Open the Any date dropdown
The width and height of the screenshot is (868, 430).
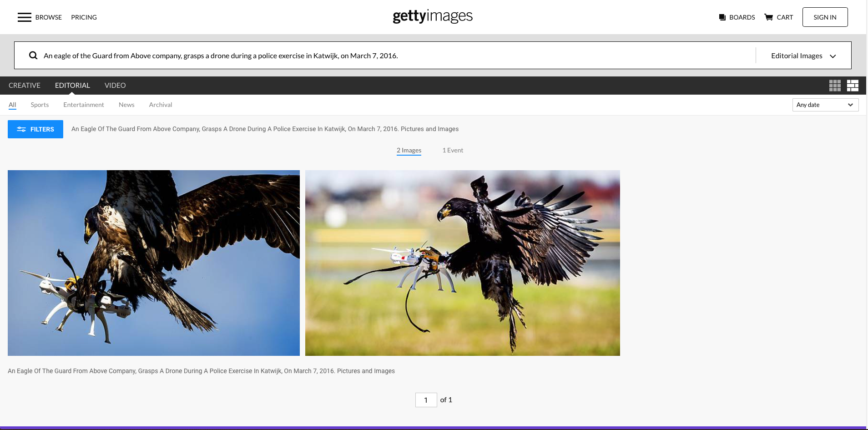click(x=825, y=105)
